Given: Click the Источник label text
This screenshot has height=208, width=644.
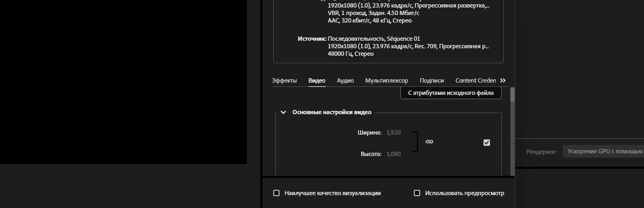Looking at the screenshot, I should tap(312, 39).
